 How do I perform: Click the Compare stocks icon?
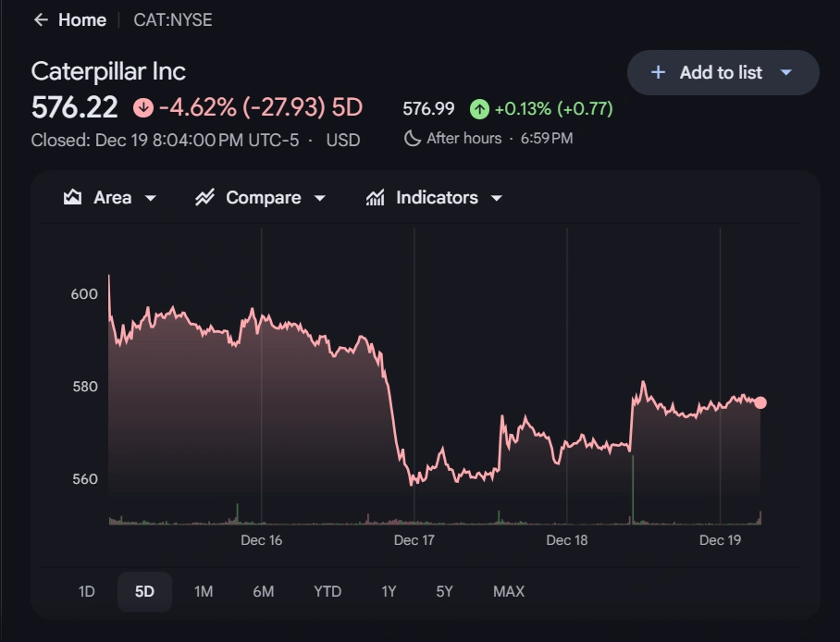204,197
